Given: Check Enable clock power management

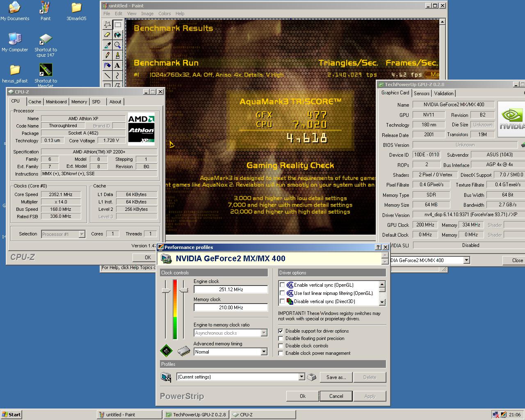Looking at the screenshot, I should pos(281,353).
